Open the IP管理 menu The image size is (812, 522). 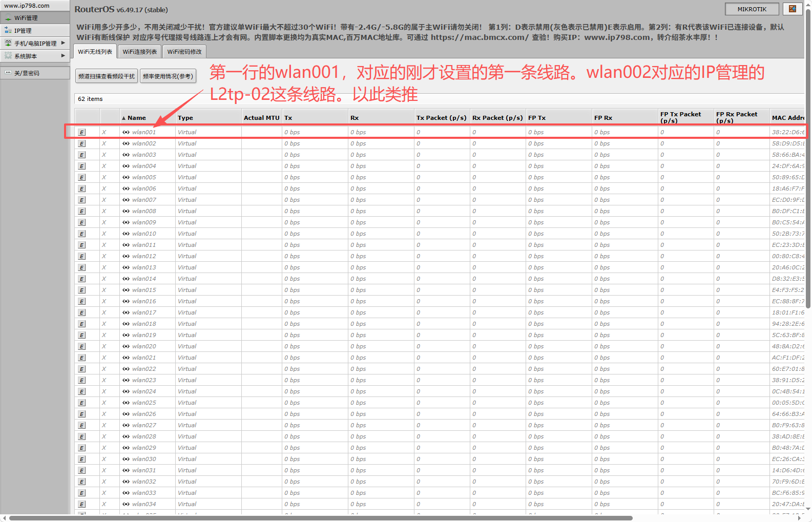coord(35,31)
